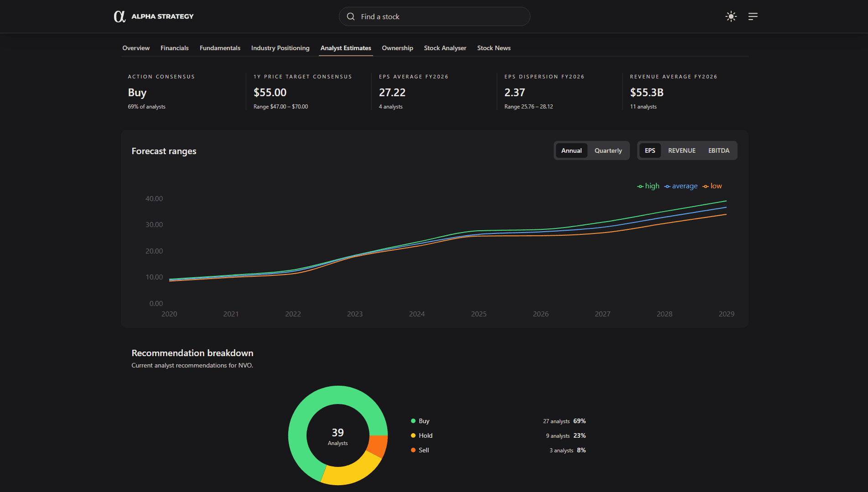Click the Alpha Strategy logo
868x492 pixels.
click(154, 16)
